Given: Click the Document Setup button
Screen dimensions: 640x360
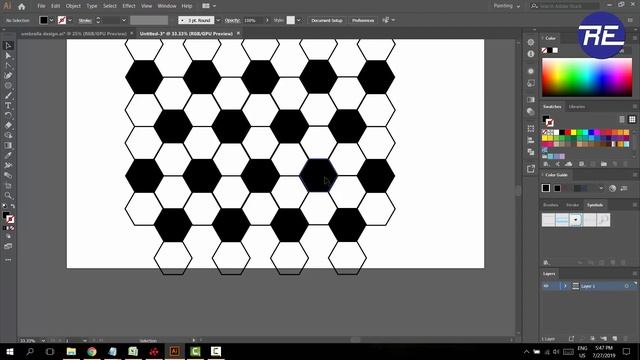Looking at the screenshot, I should click(x=327, y=20).
